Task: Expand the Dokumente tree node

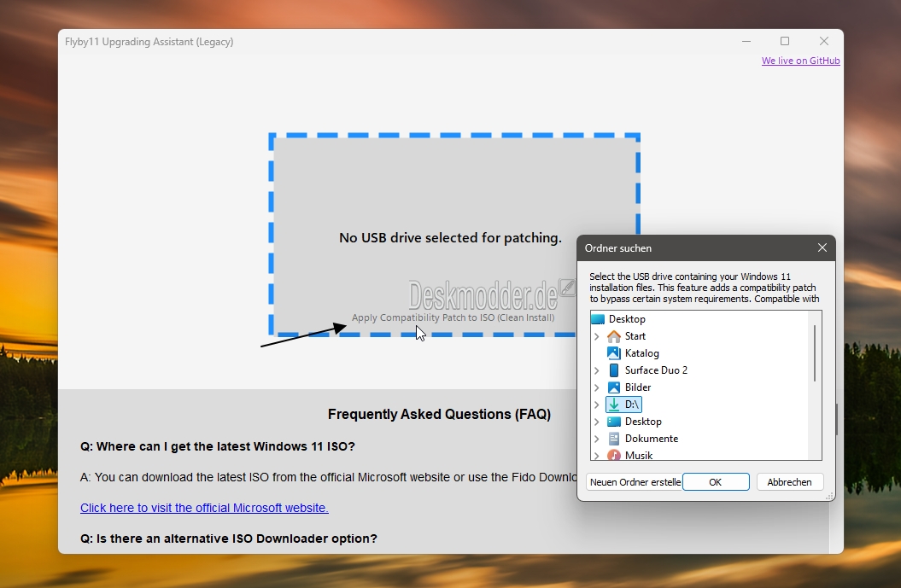Action: (x=596, y=439)
